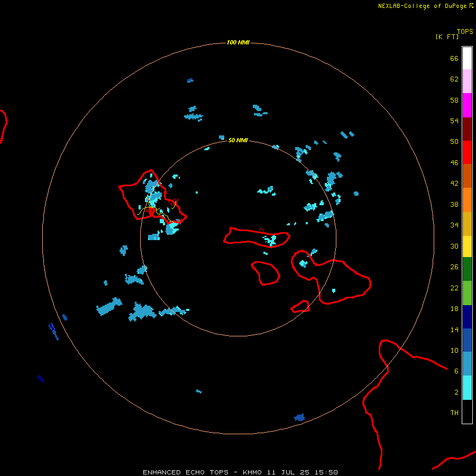Select the light green legend swatch
Image resolution: width=476 pixels, height=476 pixels.
(x=467, y=293)
